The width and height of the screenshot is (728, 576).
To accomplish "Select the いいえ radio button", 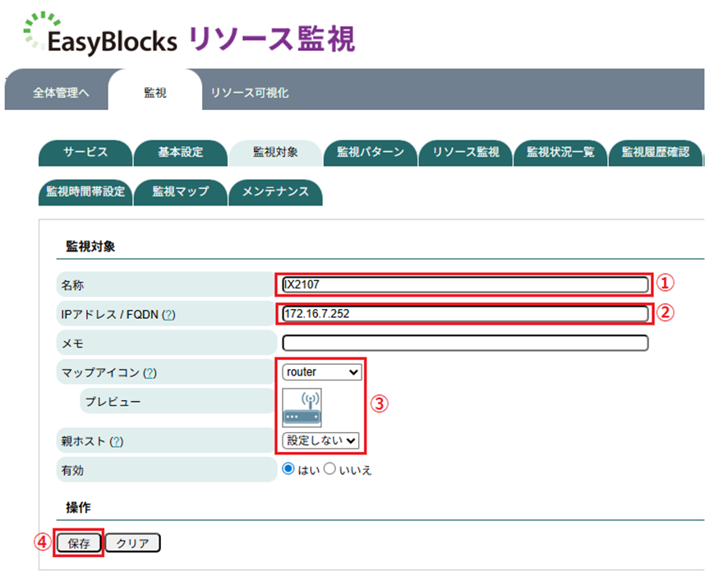I will tap(329, 469).
